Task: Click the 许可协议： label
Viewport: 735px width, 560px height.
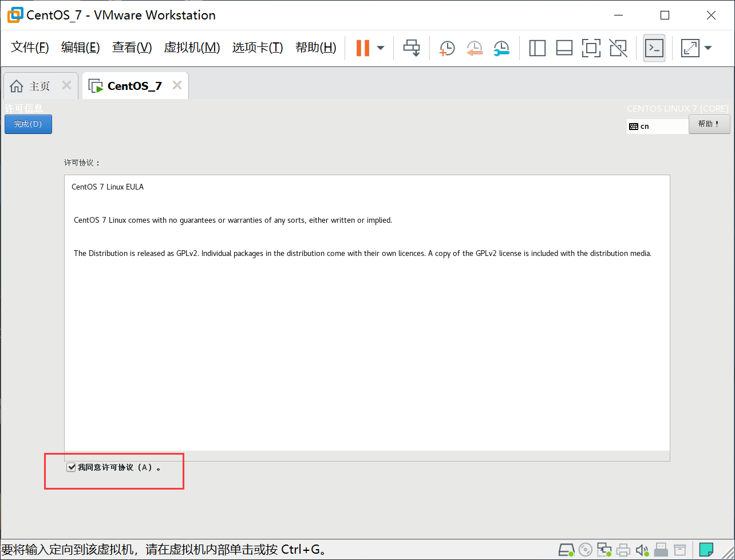Action: (82, 163)
